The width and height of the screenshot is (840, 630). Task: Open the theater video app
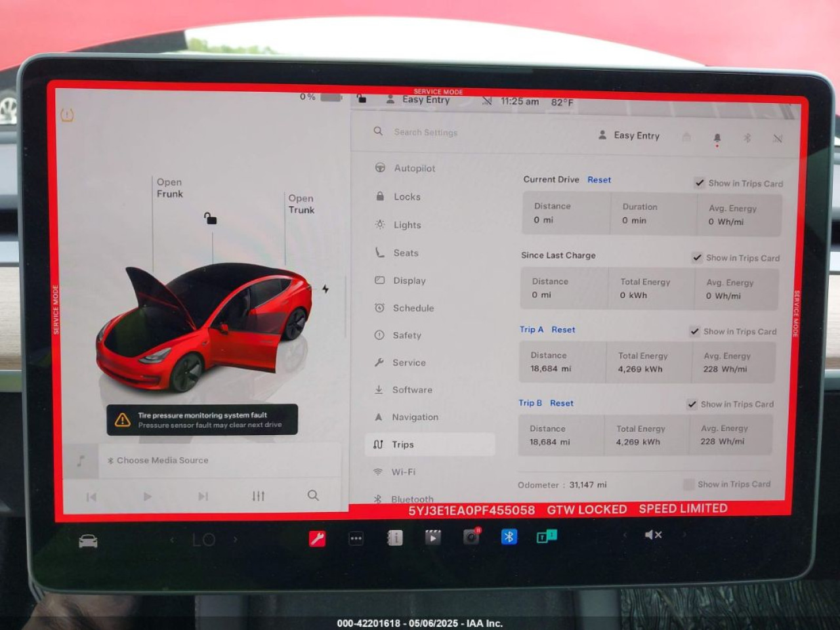(x=432, y=537)
